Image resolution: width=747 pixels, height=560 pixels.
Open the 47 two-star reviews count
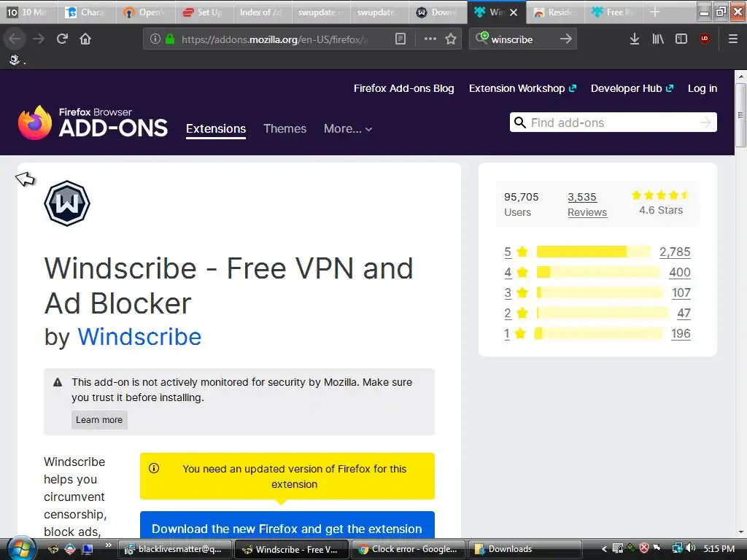(684, 313)
